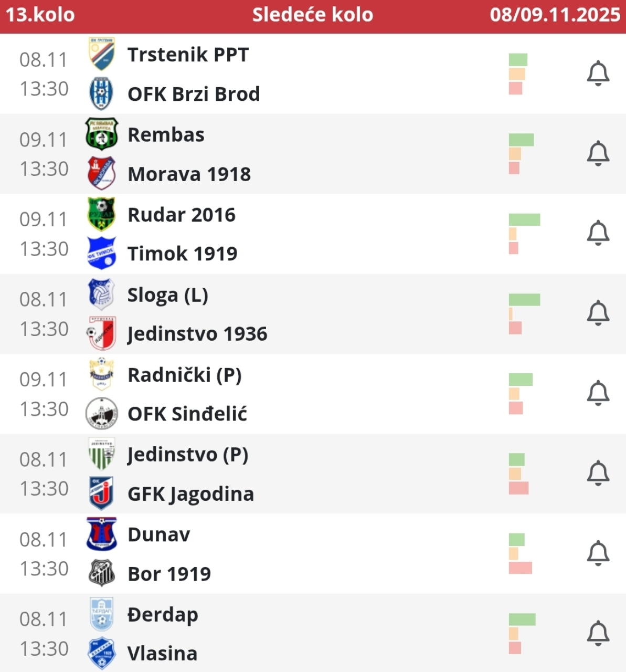The image size is (626, 672).
Task: Open the Sloga (L) team link
Action: (x=168, y=295)
